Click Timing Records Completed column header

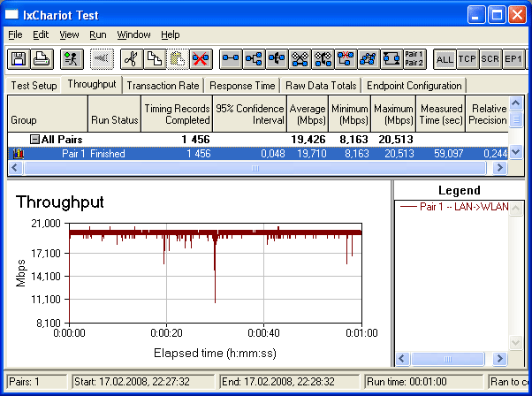pos(177,114)
